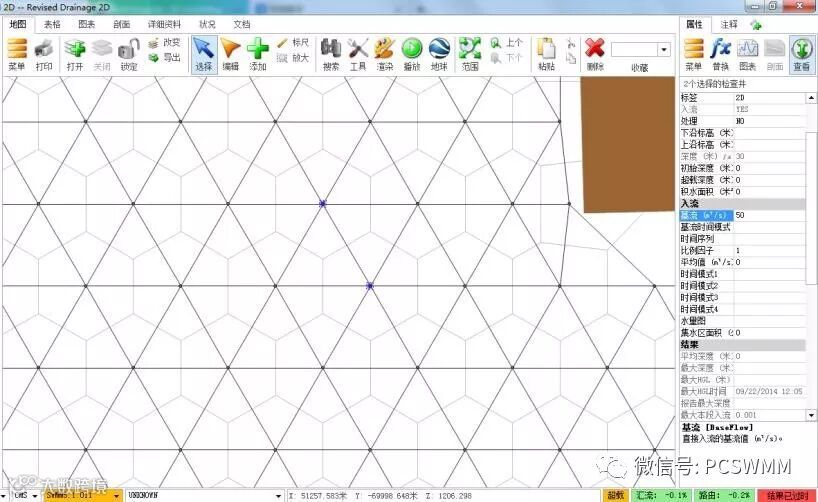The height and width of the screenshot is (502, 818).
Task: Click the 汇流 -0.1% status indicator
Action: click(662, 495)
